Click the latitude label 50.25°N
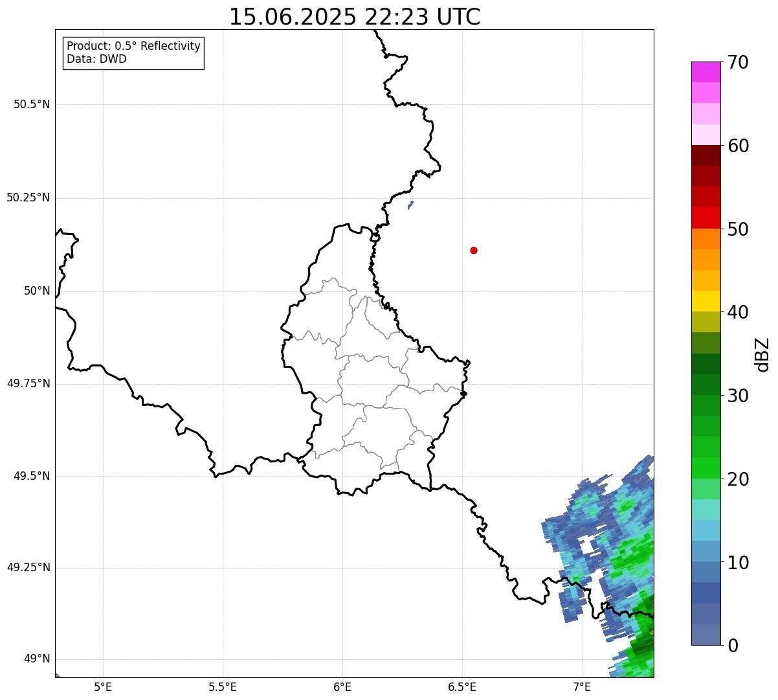Screen dimensions: 778x700 pyautogui.click(x=28, y=198)
